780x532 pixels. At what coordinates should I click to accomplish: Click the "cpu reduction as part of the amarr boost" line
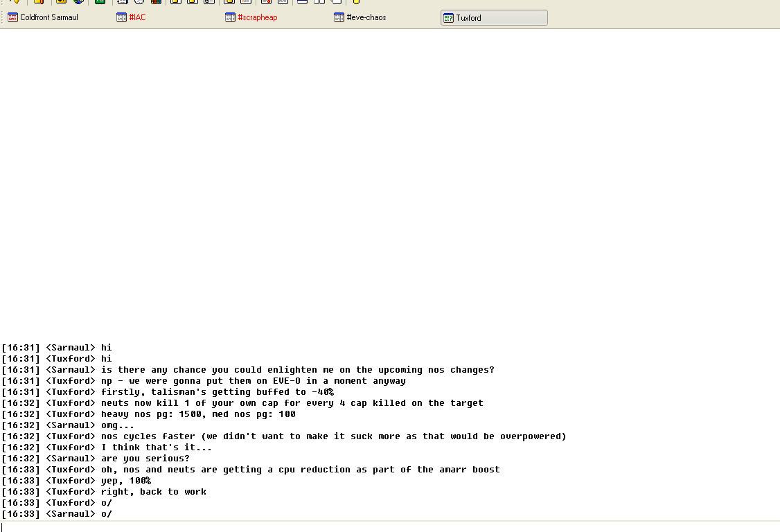[251, 469]
